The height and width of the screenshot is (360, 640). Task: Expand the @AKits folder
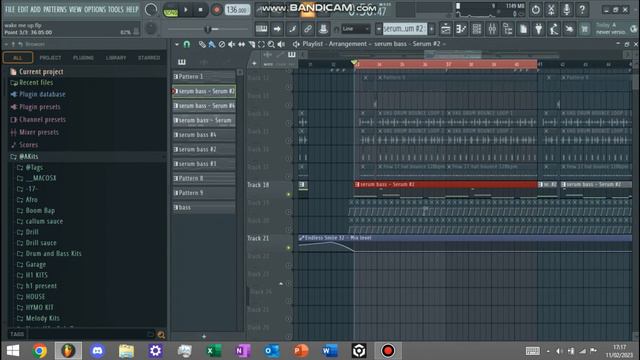click(29, 157)
